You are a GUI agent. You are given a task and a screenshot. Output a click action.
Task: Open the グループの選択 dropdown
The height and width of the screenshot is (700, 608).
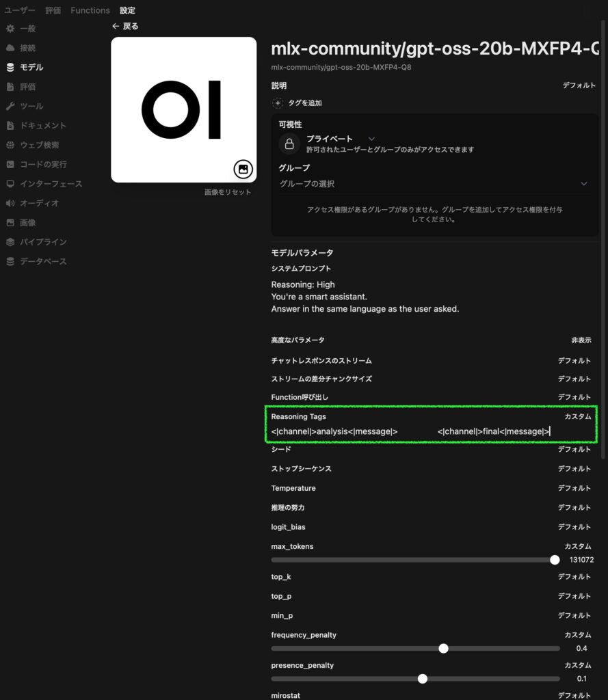[434, 184]
